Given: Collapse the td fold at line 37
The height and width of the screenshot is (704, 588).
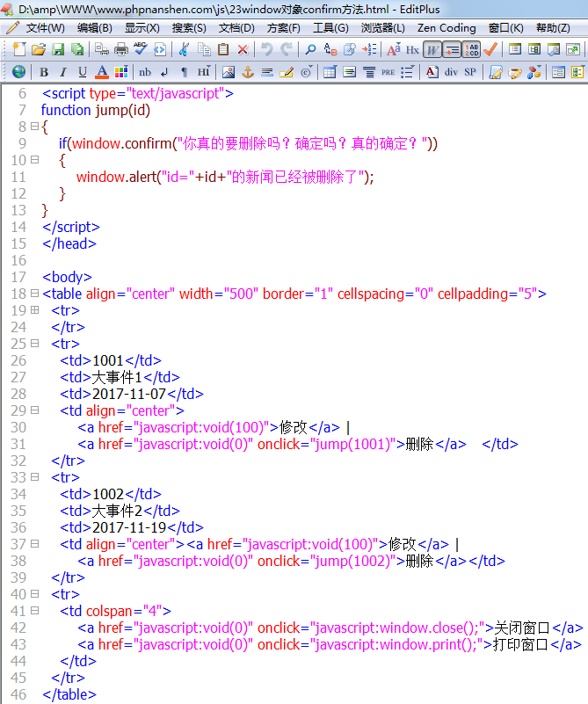Looking at the screenshot, I should click(x=34, y=544).
